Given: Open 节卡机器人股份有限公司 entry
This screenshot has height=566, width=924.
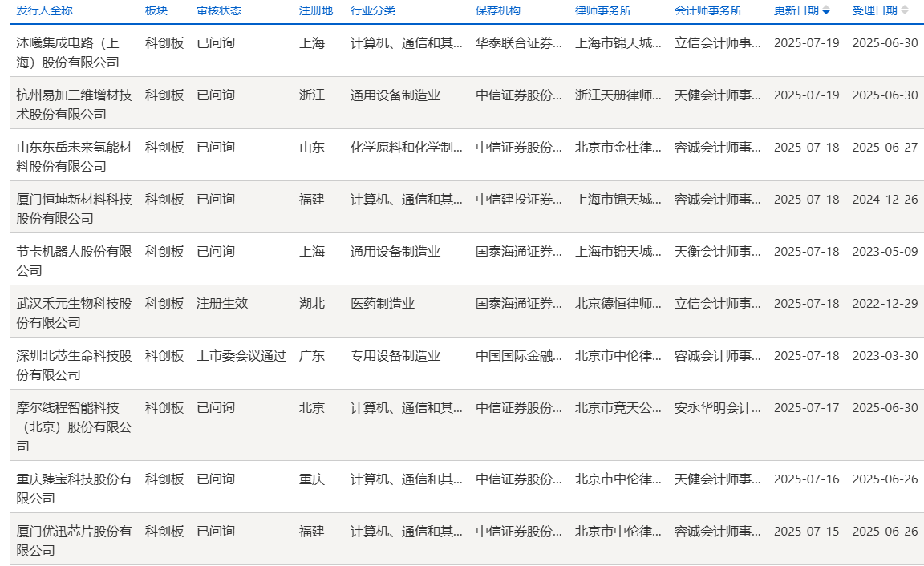Looking at the screenshot, I should click(74, 261).
